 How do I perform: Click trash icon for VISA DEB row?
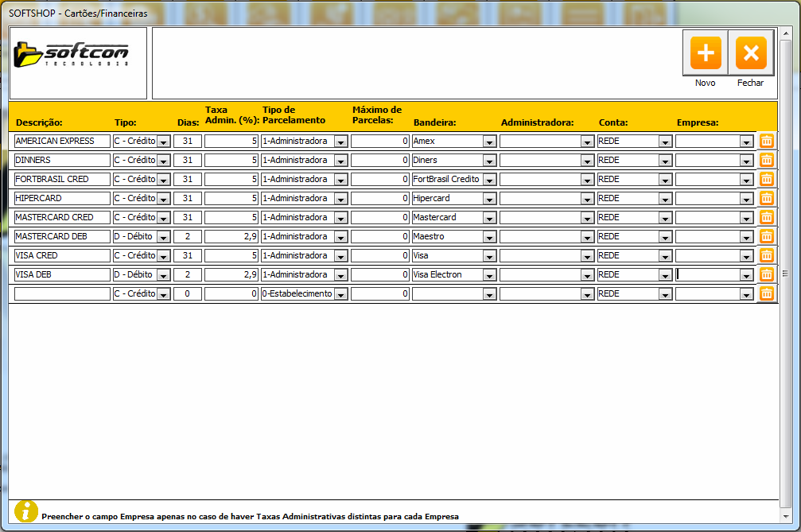click(x=766, y=274)
